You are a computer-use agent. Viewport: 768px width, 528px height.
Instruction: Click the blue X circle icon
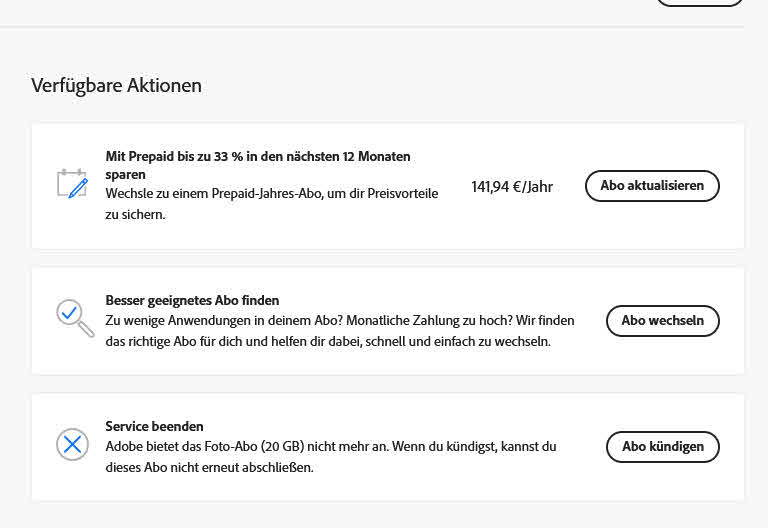pos(72,445)
